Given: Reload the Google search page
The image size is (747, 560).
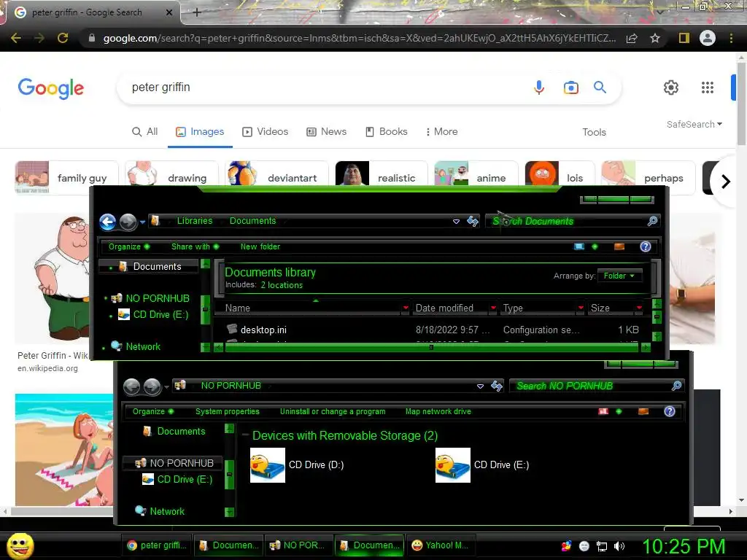Looking at the screenshot, I should 63,38.
